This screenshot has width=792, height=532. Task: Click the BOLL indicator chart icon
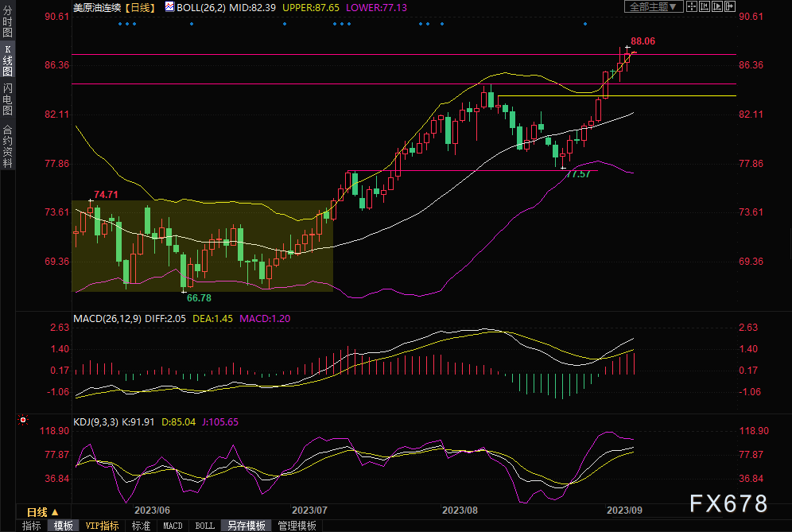click(x=169, y=6)
